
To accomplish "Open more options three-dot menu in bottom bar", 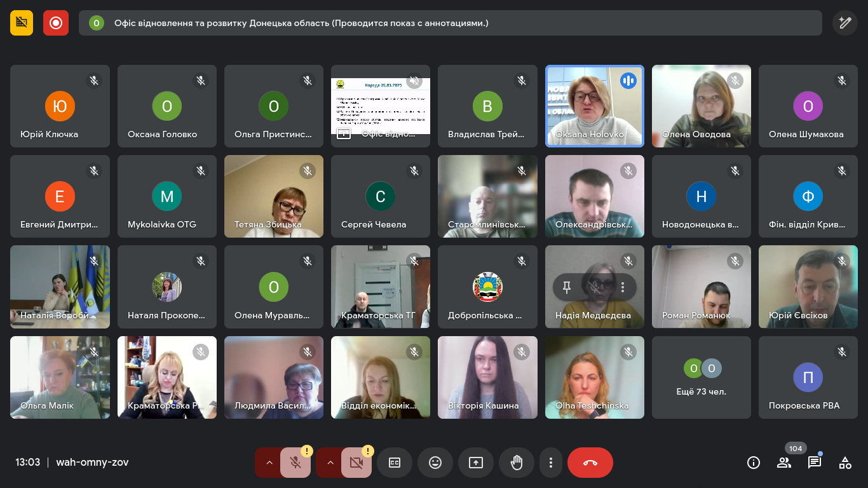I will click(x=551, y=463).
